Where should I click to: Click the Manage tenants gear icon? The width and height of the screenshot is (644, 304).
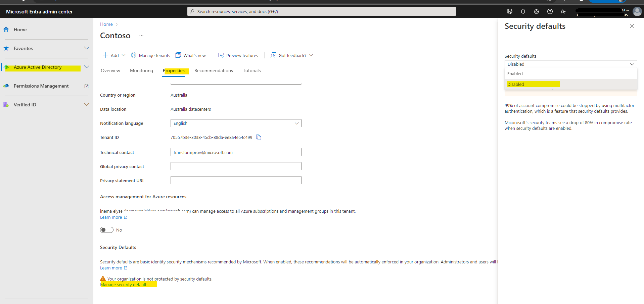click(134, 55)
